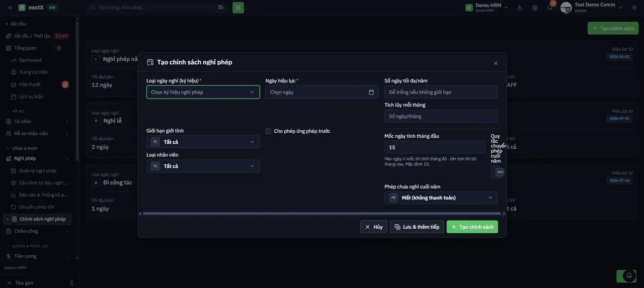
Task: Click the Báo cáo & Thống kê chart icon
Action: 14,195
